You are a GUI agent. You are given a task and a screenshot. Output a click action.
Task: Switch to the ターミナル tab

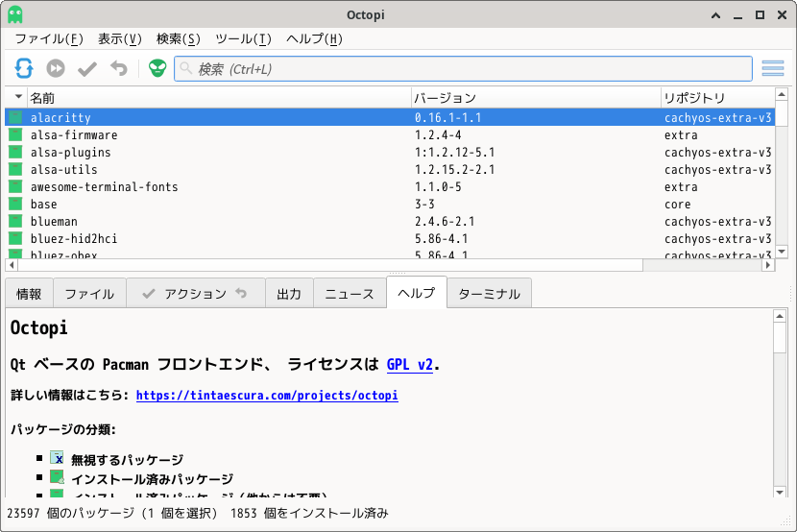tap(489, 294)
